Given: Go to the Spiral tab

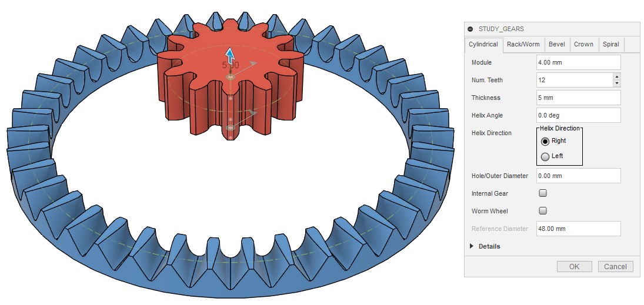Looking at the screenshot, I should click(x=610, y=44).
